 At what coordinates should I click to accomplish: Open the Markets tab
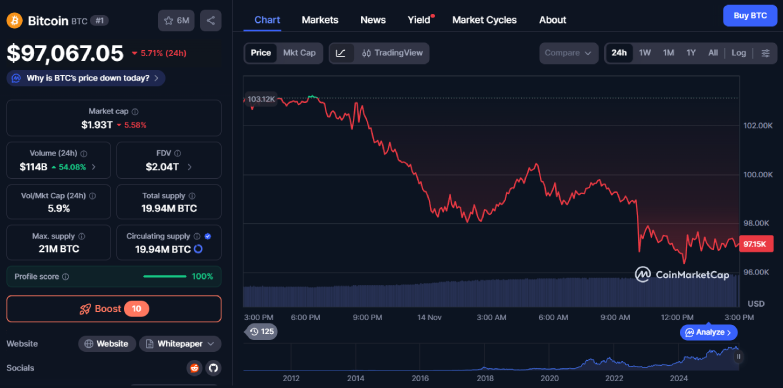[320, 20]
